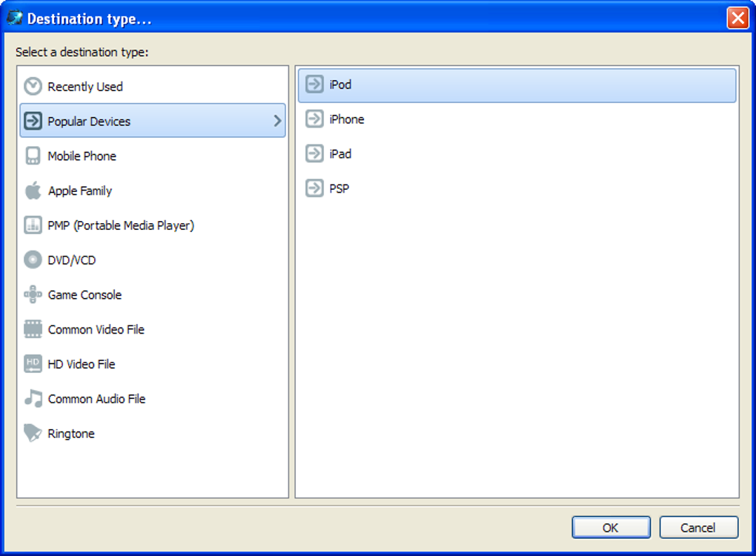Select the iPod destination text
Image resolution: width=756 pixels, height=556 pixels.
pyautogui.click(x=340, y=85)
